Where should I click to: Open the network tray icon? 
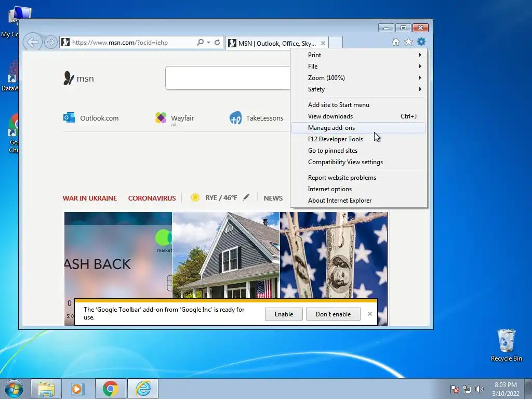pos(467,389)
